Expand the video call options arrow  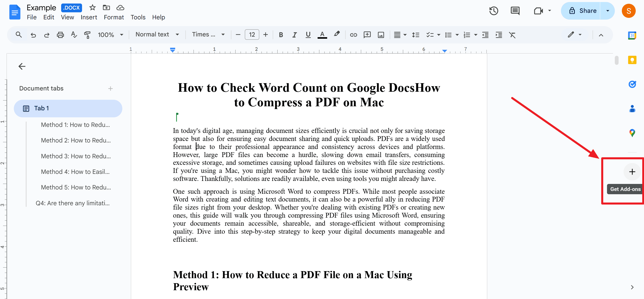(x=550, y=11)
